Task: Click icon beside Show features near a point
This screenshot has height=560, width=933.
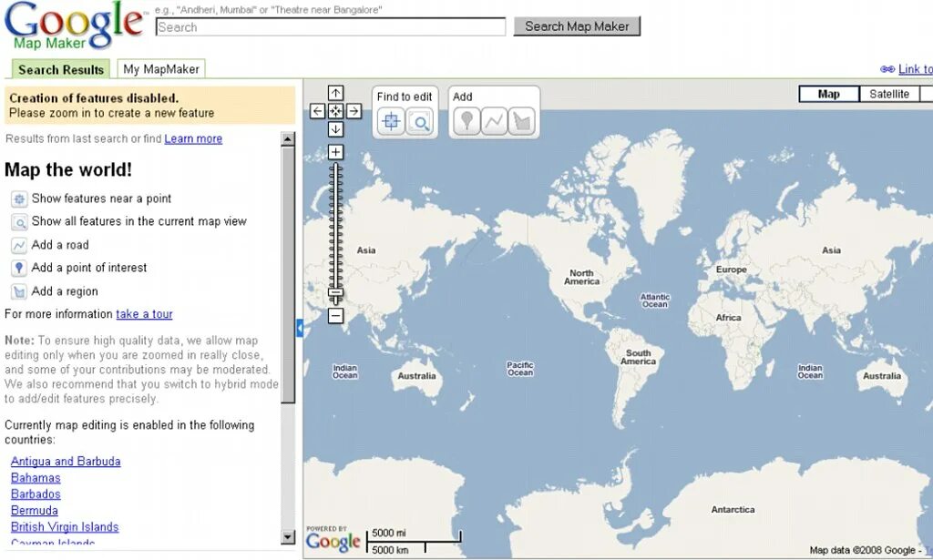Action: tap(19, 199)
